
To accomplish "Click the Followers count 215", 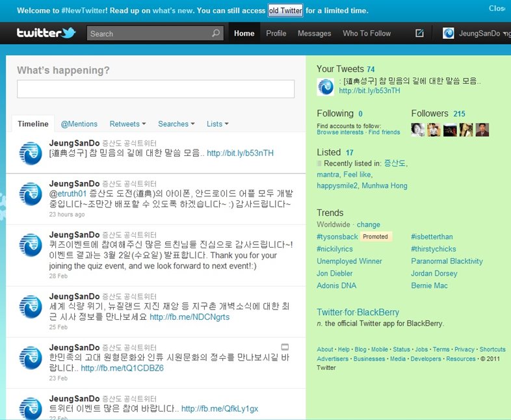I will [459, 114].
